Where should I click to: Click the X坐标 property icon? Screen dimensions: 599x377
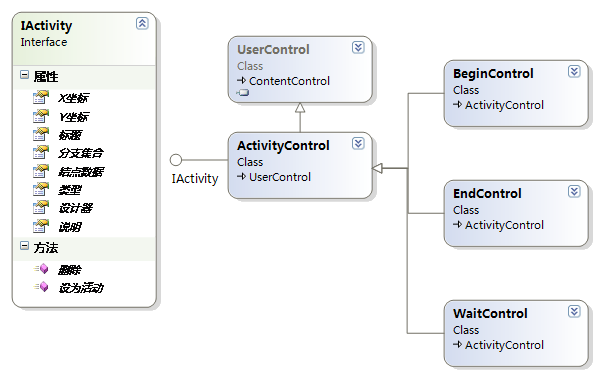coord(40,97)
